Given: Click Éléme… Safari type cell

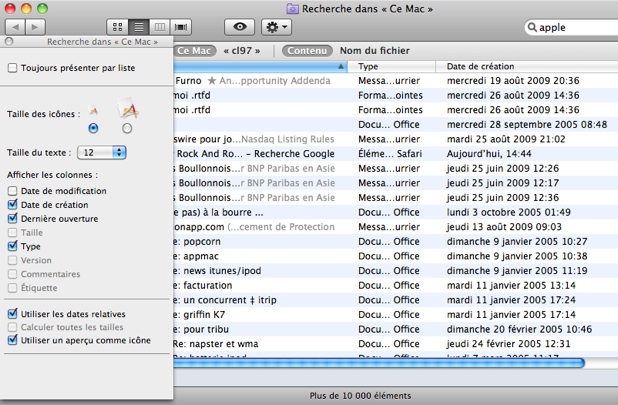Looking at the screenshot, I should coord(390,154).
